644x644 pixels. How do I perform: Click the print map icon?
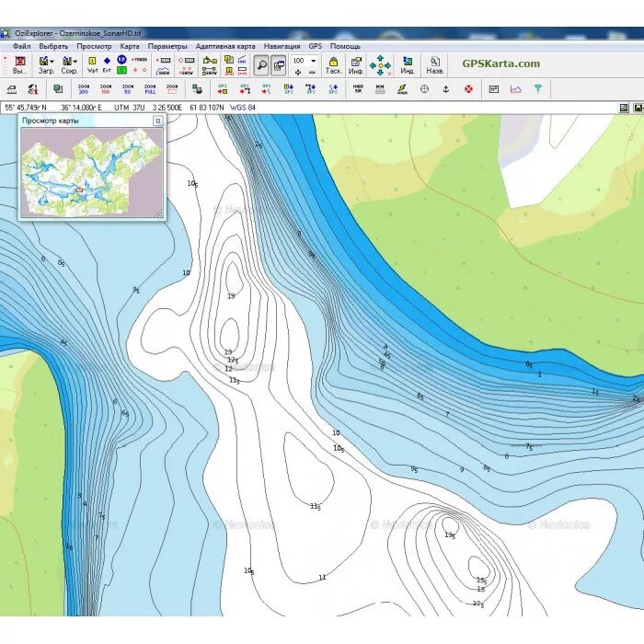[x=197, y=88]
